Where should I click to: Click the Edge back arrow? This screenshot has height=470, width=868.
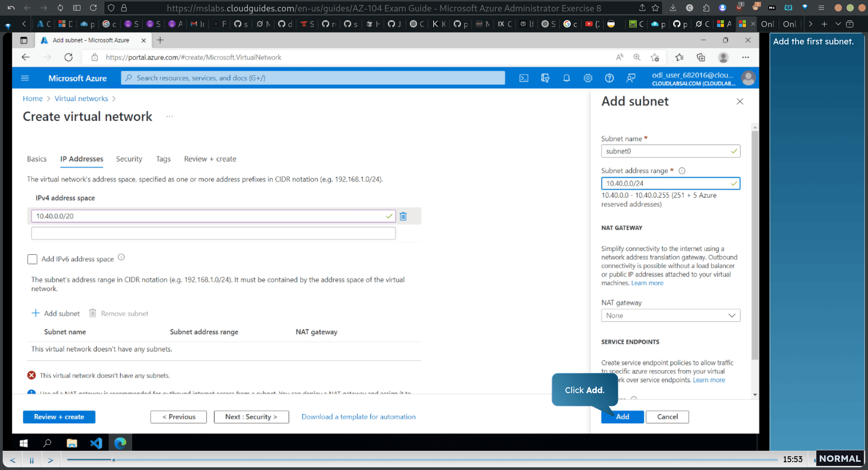(26, 57)
